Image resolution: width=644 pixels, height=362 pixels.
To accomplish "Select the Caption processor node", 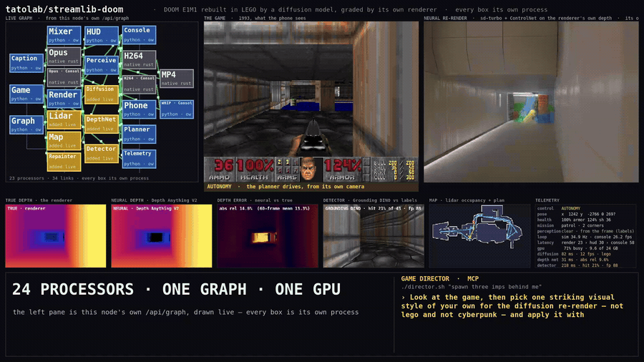I will (26, 63).
